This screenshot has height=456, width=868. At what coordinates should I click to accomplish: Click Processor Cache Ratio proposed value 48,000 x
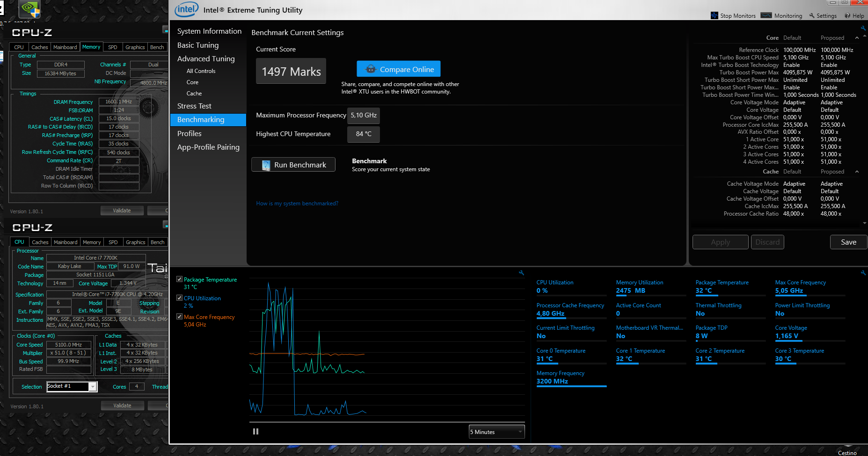831,214
